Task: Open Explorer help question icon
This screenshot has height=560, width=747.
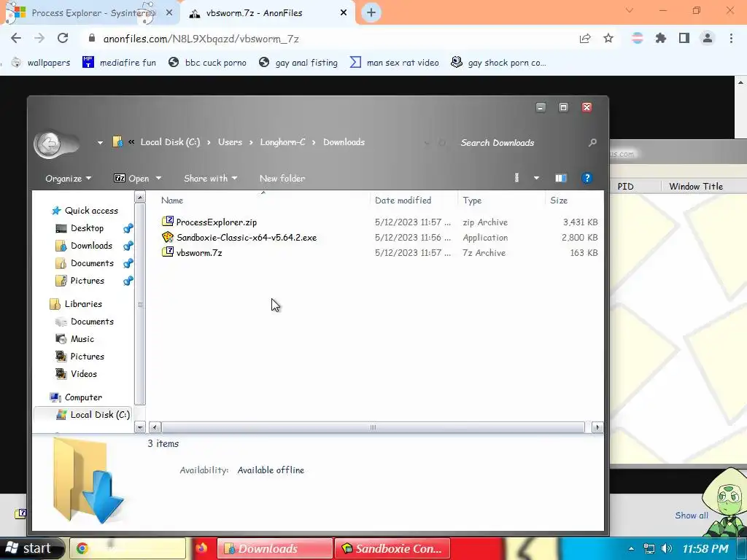Action: pos(587,178)
